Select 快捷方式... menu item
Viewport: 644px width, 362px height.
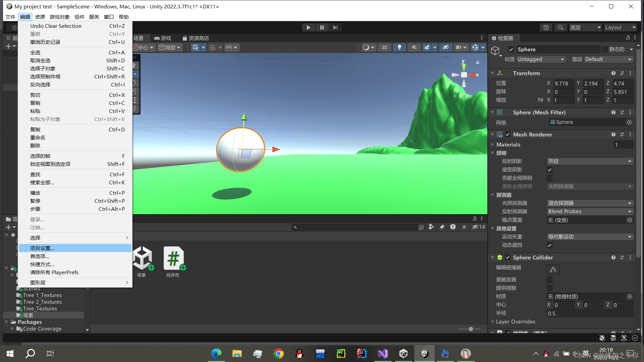point(75,264)
